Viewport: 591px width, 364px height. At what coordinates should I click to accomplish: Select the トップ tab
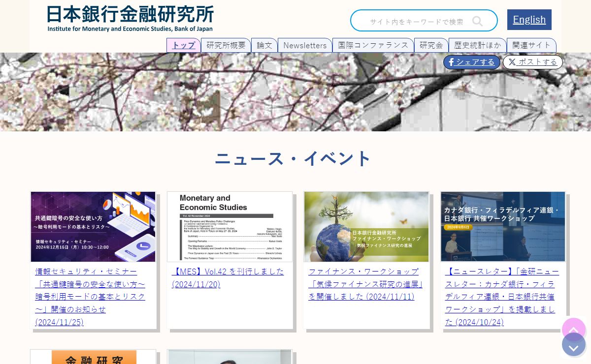click(184, 45)
